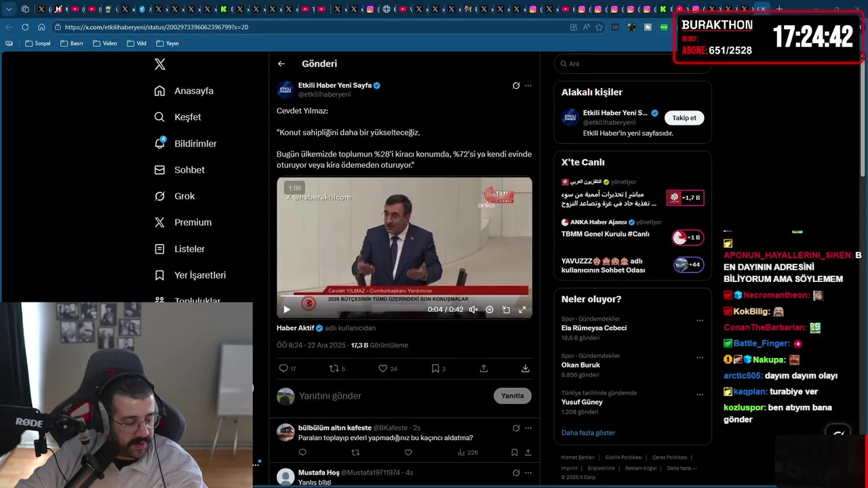Screen dimensions: 868x488
Task: Open Yer İşaretleri bookmarks page
Action: tap(190, 275)
